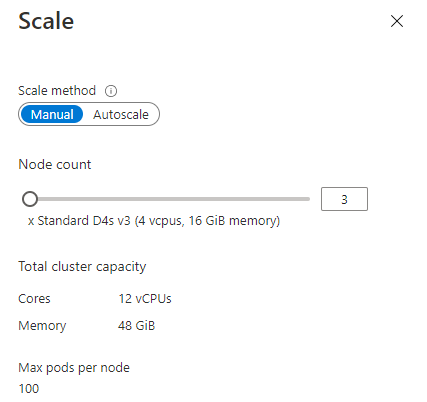The width and height of the screenshot is (427, 402).
Task: Click the Memory label
Action: 42,326
